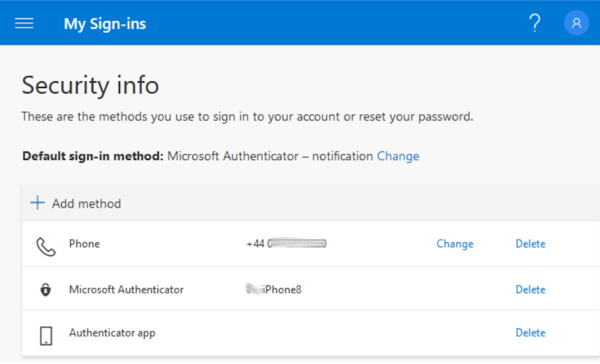Select the Microsoft Authenticator label
Viewport: 600px width, 364px height.
[x=126, y=290]
